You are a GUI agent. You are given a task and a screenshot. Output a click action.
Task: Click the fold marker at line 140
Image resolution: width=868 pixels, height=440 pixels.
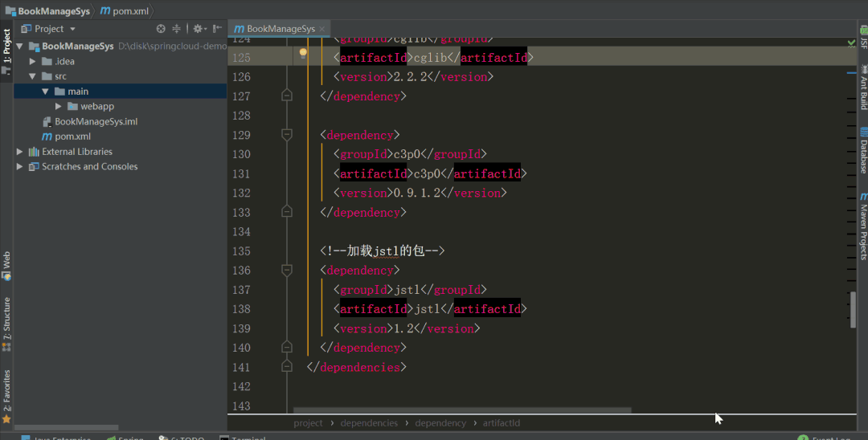287,347
